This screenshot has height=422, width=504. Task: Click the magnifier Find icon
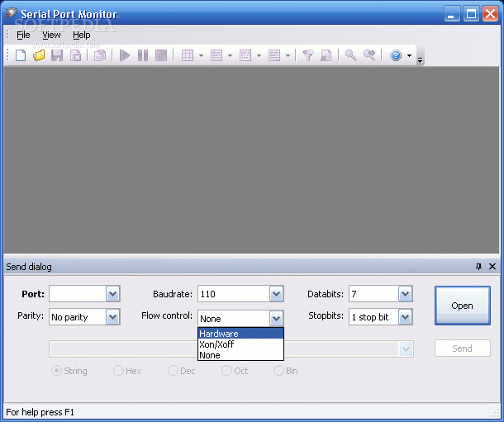[350, 55]
